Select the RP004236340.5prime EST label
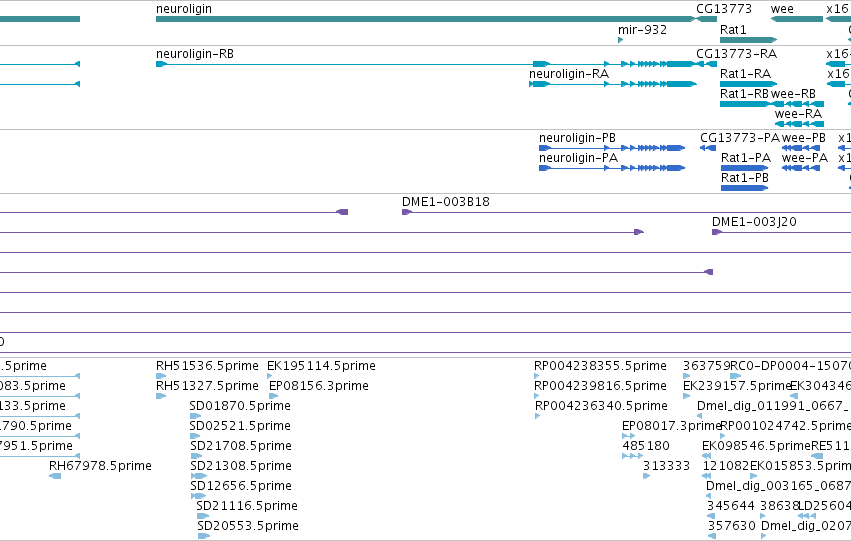 [601, 406]
